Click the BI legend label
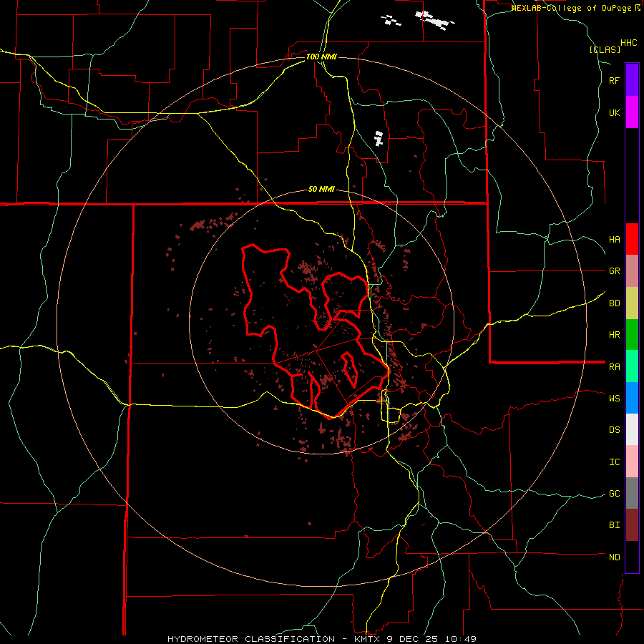The height and width of the screenshot is (644, 644). pos(615,525)
